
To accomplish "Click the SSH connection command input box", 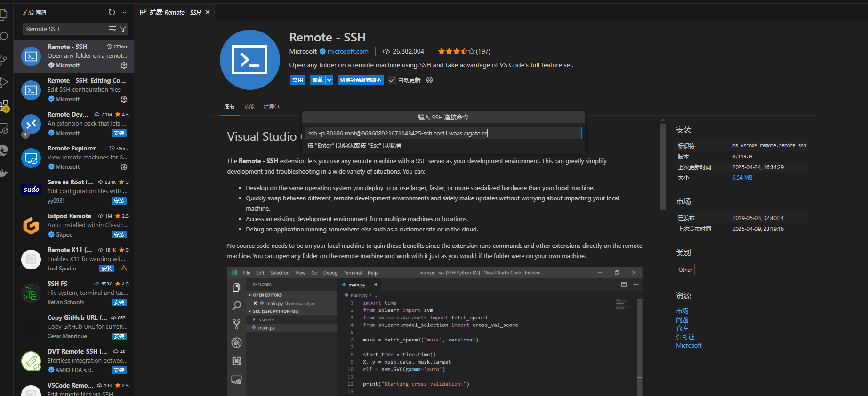I will point(442,133).
